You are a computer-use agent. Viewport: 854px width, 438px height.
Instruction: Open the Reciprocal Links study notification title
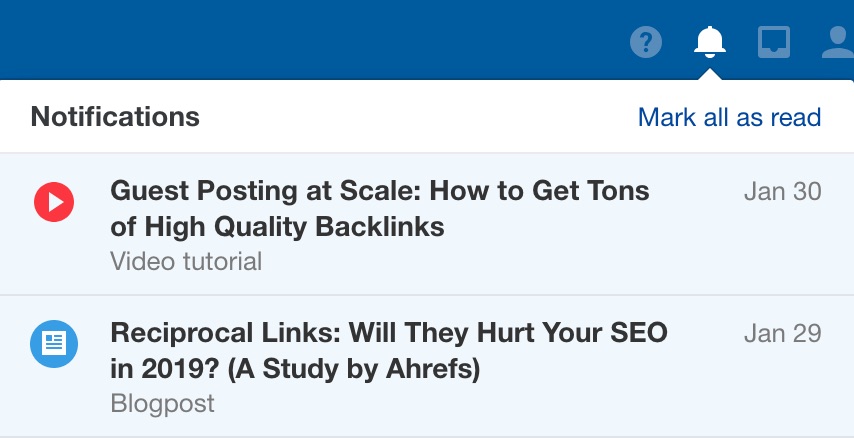pyautogui.click(x=388, y=350)
